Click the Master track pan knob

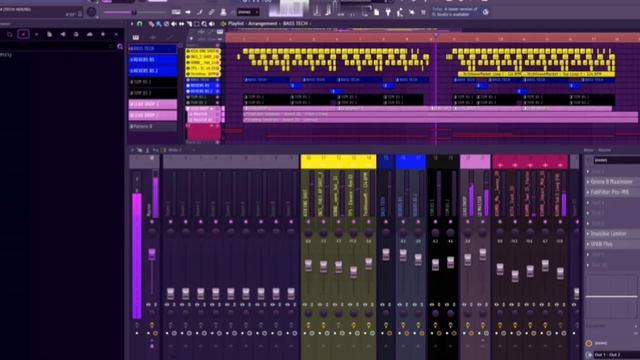pos(152,232)
